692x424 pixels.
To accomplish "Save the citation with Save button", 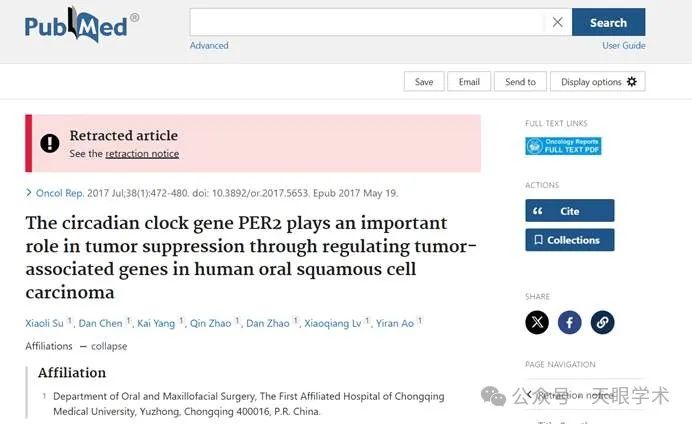I will 424,82.
